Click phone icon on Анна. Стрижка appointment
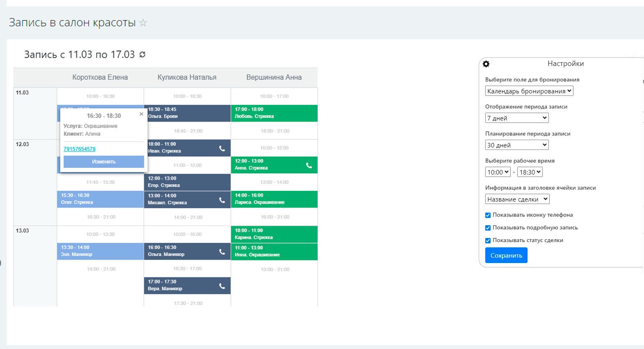 pos(309,165)
